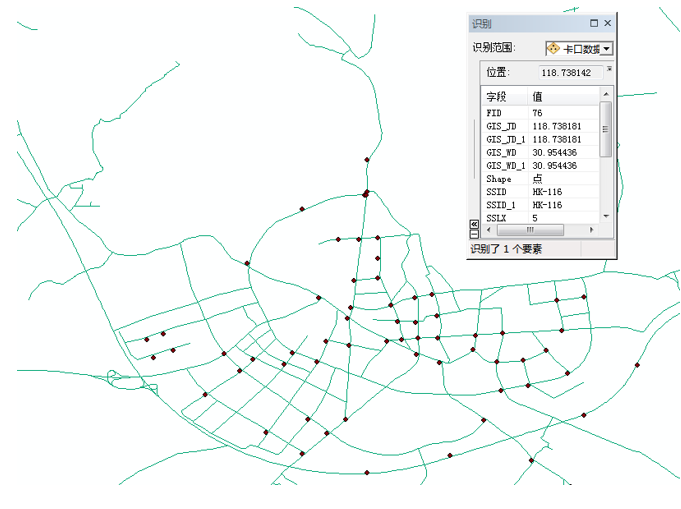Select the GIS_JD_1 field name
The image size is (681, 509).
pos(506,139)
